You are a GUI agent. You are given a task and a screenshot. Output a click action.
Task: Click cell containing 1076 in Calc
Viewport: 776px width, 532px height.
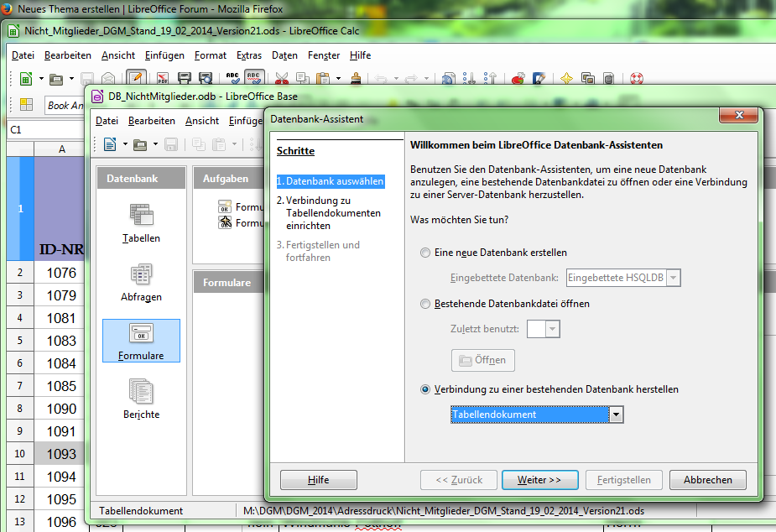pos(60,273)
